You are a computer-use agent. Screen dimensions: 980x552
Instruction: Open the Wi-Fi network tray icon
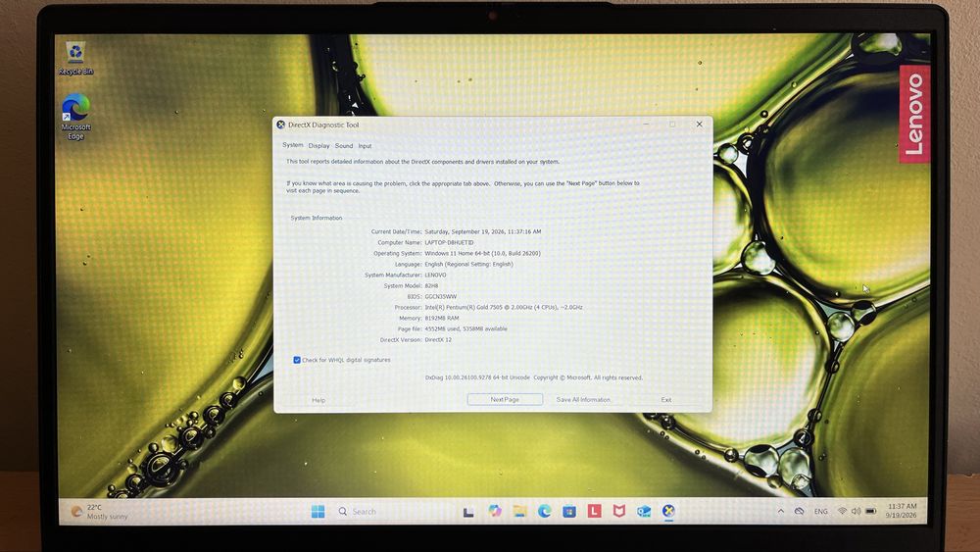[842, 511]
